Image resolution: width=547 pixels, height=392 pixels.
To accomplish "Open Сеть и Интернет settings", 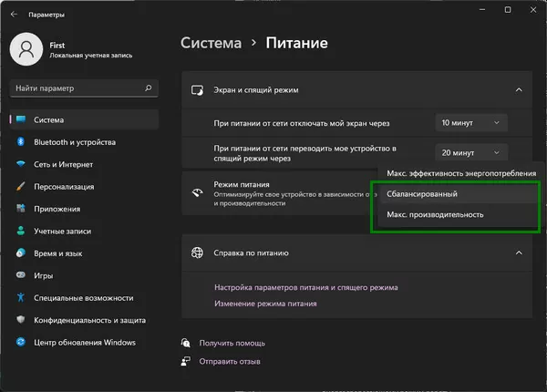I will click(64, 164).
